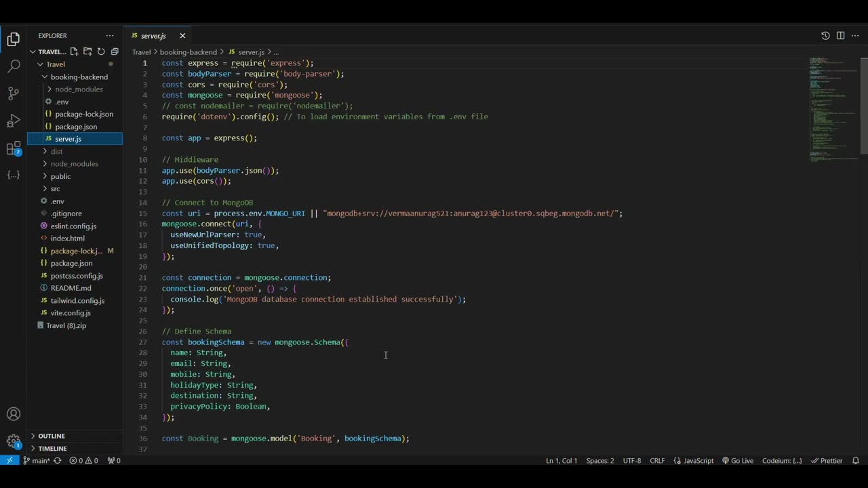Viewport: 868px width, 488px height.
Task: Refresh the Explorer file tree
Action: click(x=101, y=52)
